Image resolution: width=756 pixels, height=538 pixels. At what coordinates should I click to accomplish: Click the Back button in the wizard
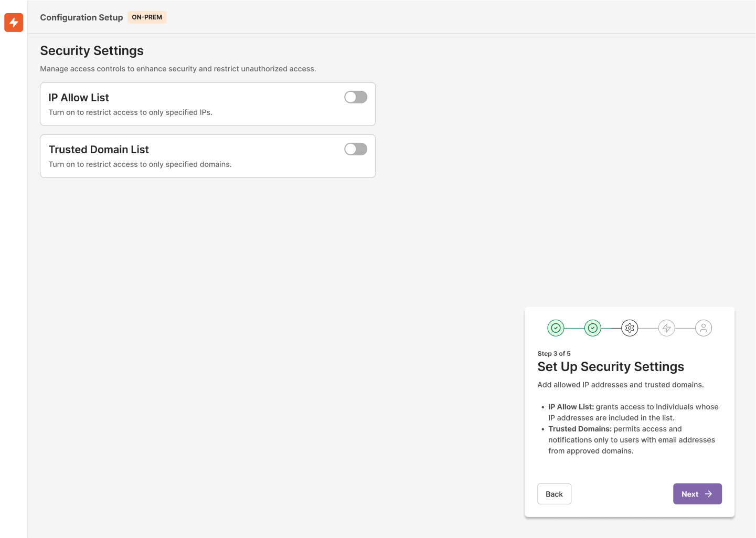[x=554, y=494]
